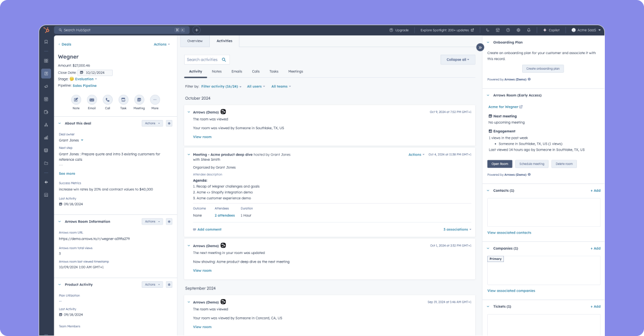Image resolution: width=644 pixels, height=336 pixels.
Task: Click the Email icon under Wegner
Action: pos(92,100)
